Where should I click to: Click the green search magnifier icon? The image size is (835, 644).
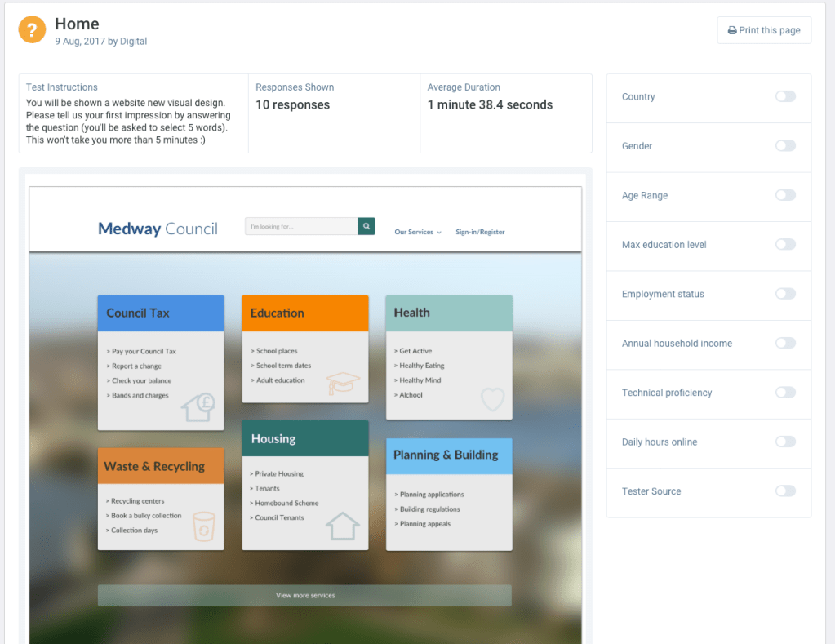tap(365, 225)
